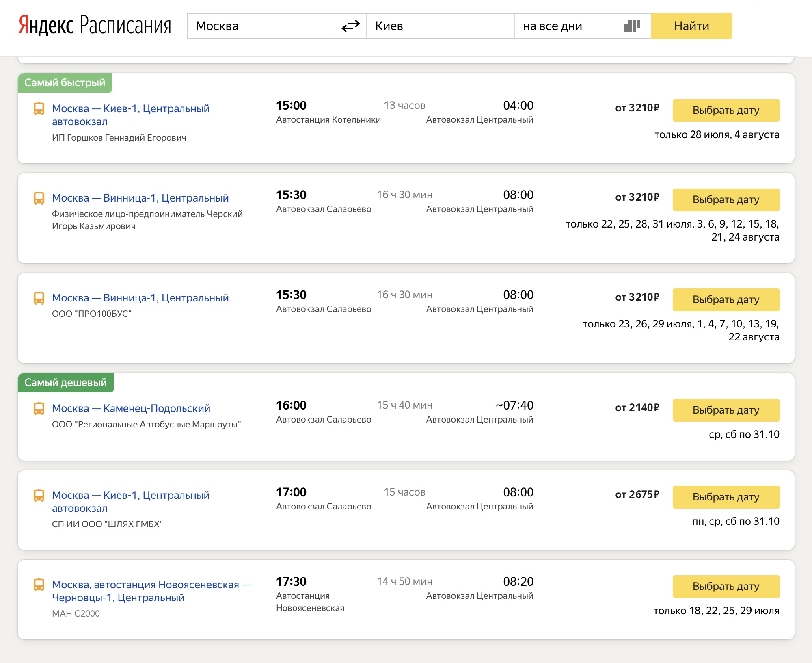Click 'ср, сб по 31.10' schedule text
Screen dimensions: 812x663
pos(744,435)
